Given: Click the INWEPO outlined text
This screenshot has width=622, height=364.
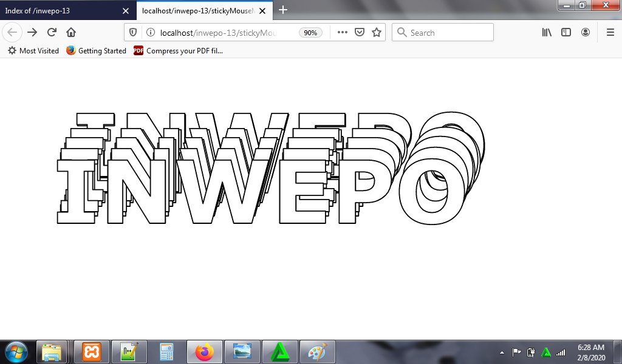Looking at the screenshot, I should [270, 167].
